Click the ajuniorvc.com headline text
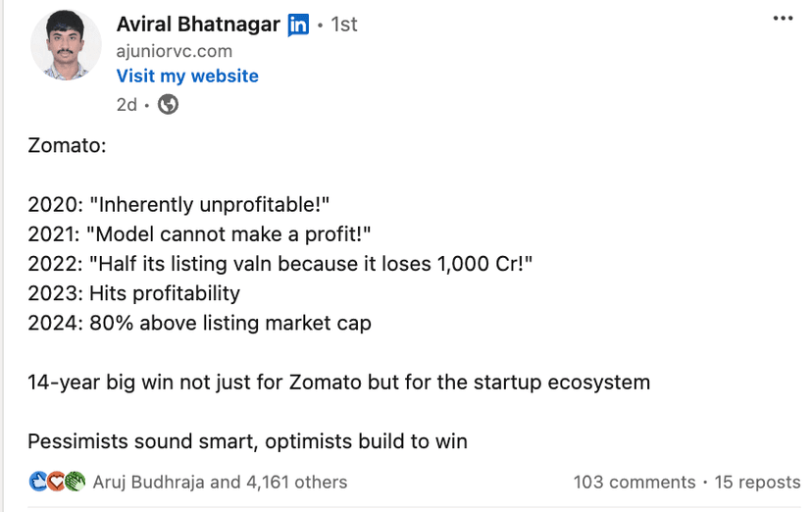The image size is (812, 512). click(175, 51)
